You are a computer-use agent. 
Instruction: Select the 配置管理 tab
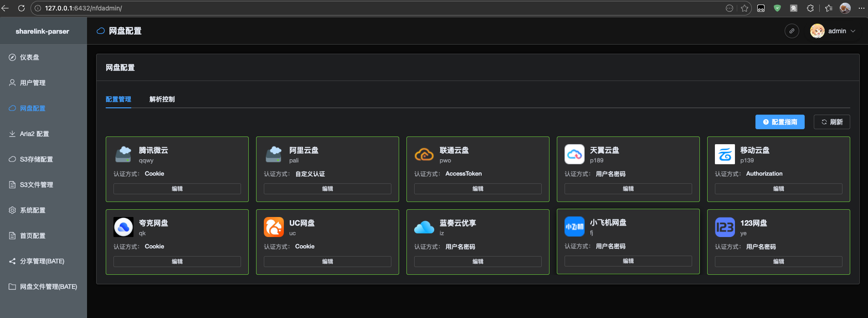click(x=118, y=99)
